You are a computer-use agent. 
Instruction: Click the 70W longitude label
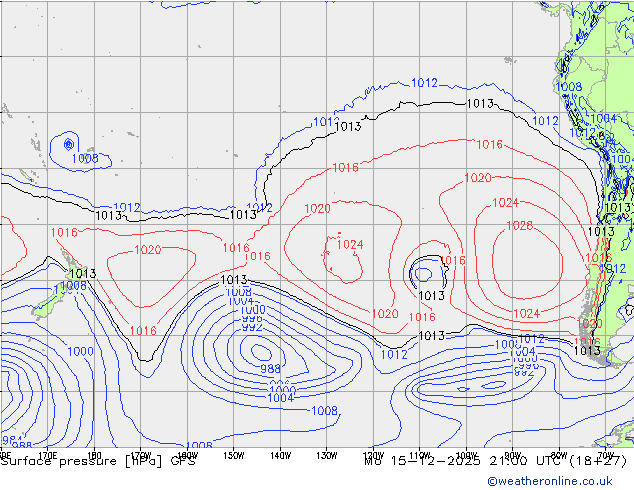tap(606, 455)
